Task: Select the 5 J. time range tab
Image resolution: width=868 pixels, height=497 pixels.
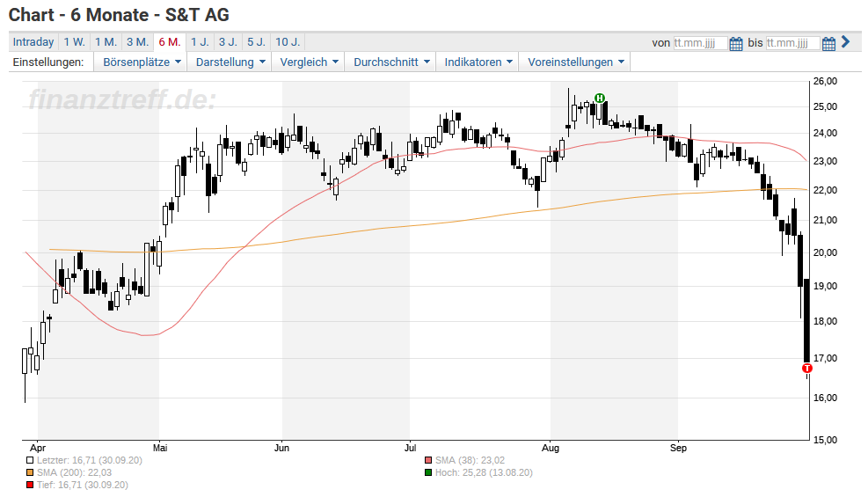Action: (x=256, y=42)
